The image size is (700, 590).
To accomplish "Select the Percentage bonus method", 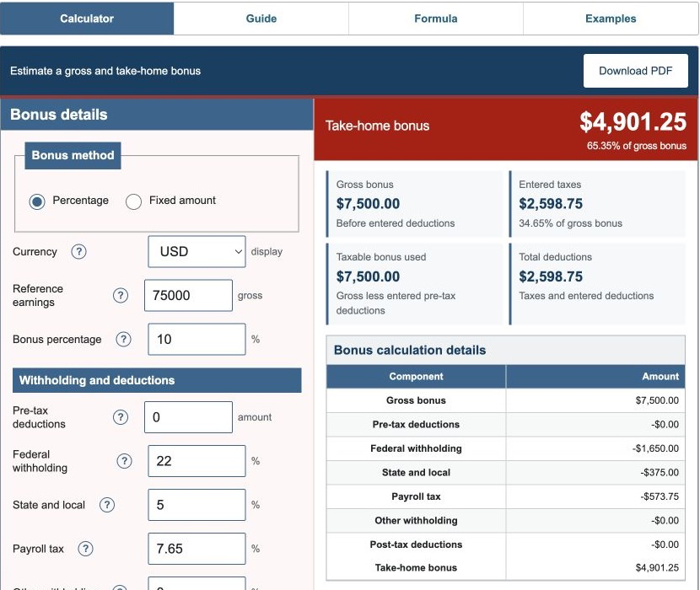I will coord(37,201).
